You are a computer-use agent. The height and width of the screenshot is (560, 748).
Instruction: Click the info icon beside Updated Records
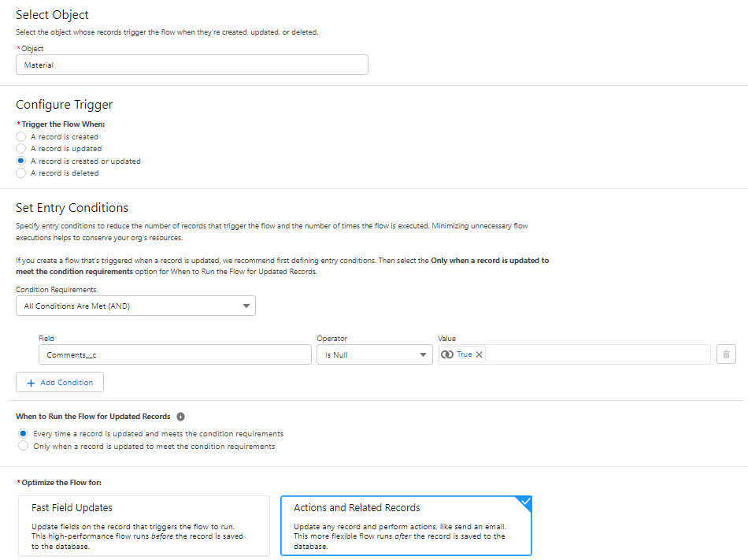click(x=180, y=417)
